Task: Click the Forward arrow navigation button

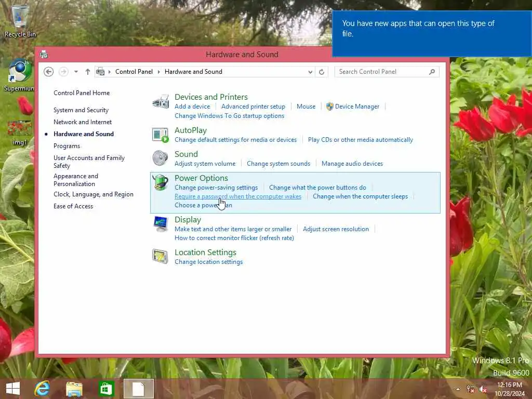Action: coord(63,72)
